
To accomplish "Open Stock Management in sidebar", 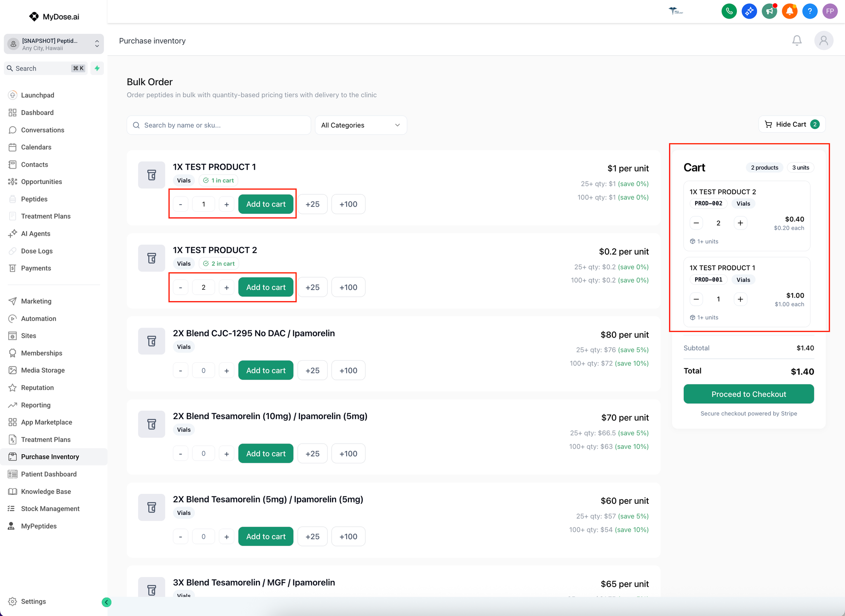I will (x=50, y=509).
